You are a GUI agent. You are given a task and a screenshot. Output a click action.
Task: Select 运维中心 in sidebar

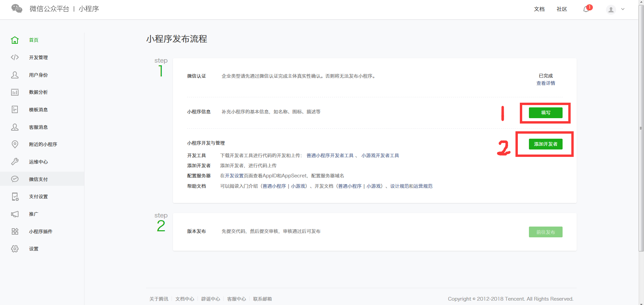(38, 162)
